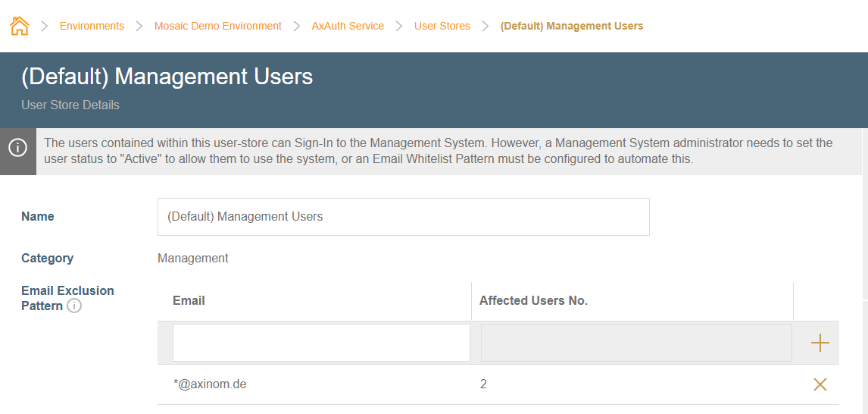Click the info icon in the notice banner

(x=18, y=148)
